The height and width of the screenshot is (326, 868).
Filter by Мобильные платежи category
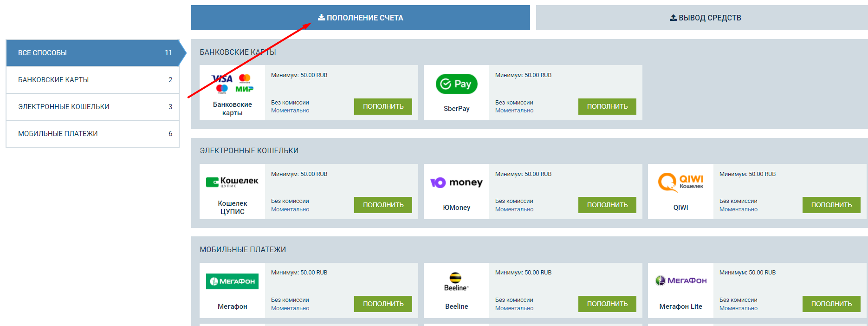tap(93, 134)
